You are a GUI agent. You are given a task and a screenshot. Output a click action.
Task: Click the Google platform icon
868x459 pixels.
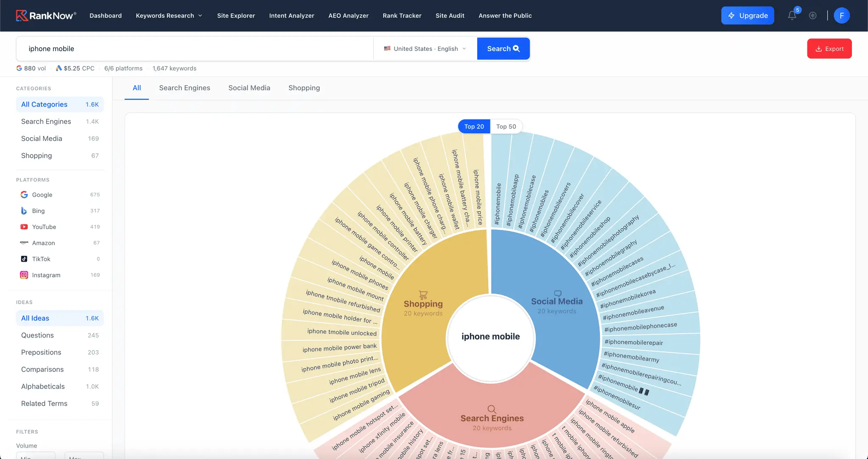tap(24, 195)
